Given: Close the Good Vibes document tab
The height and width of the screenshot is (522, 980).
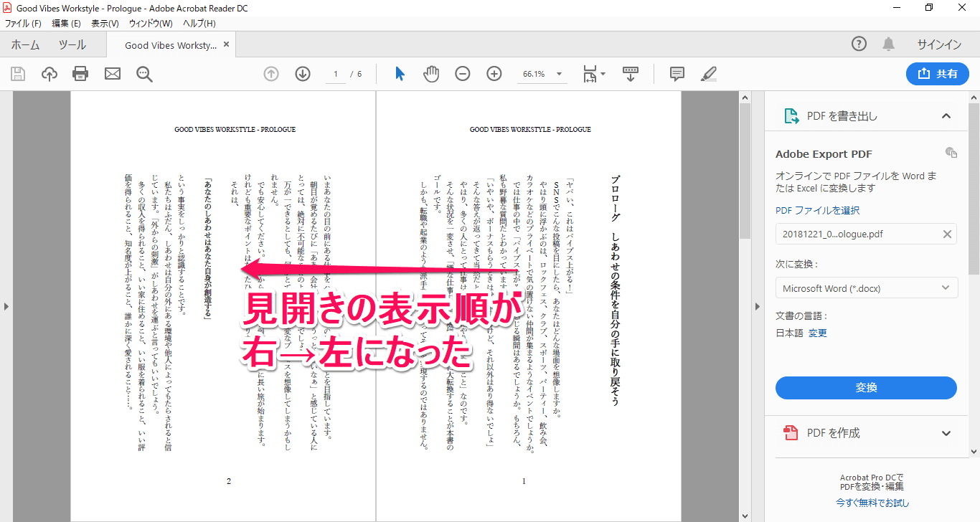Looking at the screenshot, I should tap(227, 44).
